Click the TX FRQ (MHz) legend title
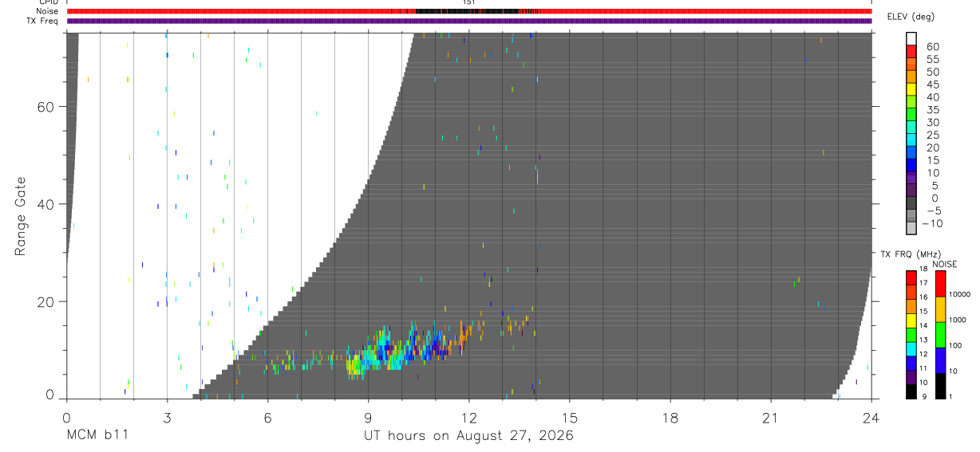The width and height of the screenshot is (980, 452). click(x=907, y=254)
